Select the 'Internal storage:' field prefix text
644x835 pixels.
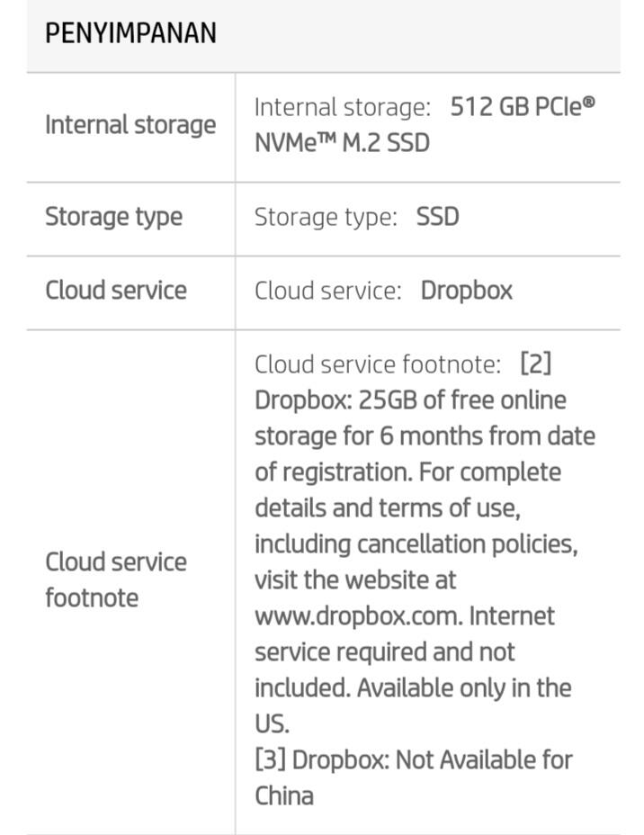(342, 108)
